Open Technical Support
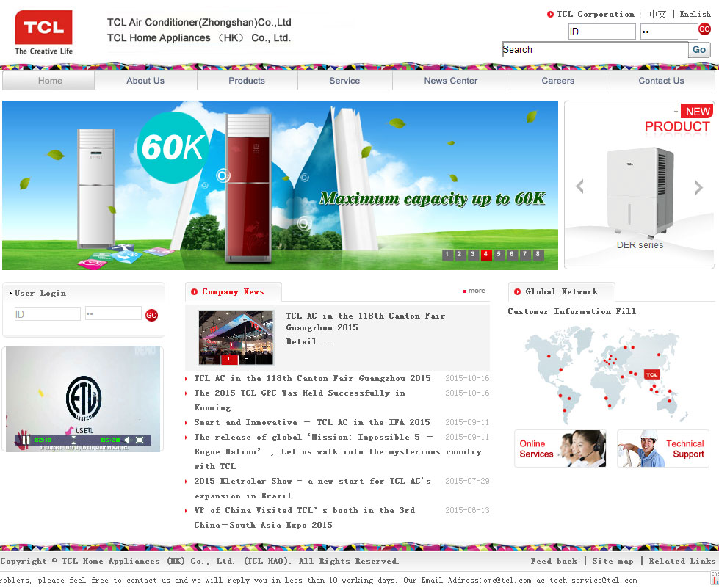719x588 pixels. tap(663, 449)
